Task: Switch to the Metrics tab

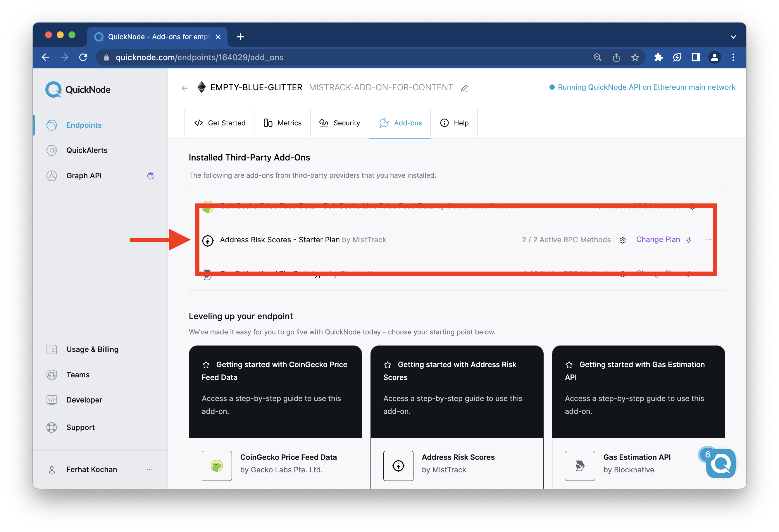Action: click(282, 123)
